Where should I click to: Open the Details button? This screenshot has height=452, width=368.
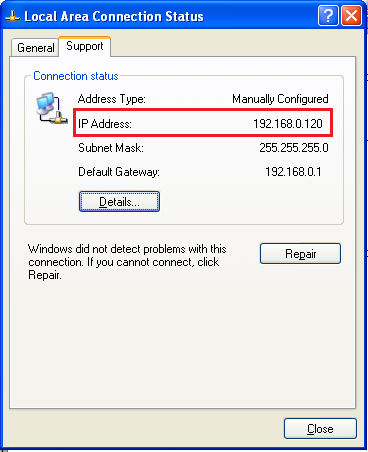(119, 201)
